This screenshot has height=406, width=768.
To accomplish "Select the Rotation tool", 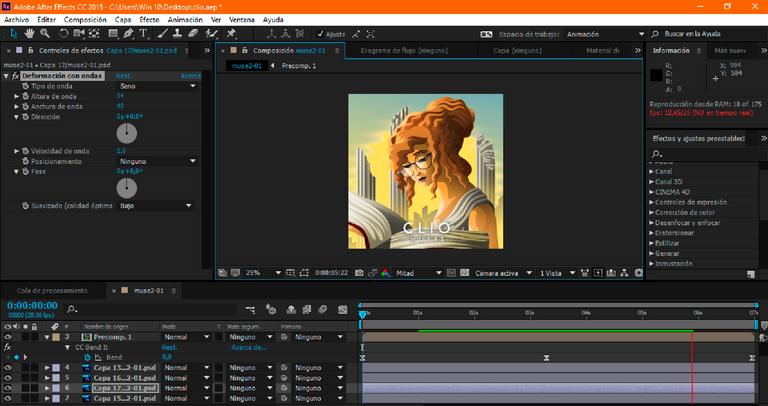I will point(63,33).
